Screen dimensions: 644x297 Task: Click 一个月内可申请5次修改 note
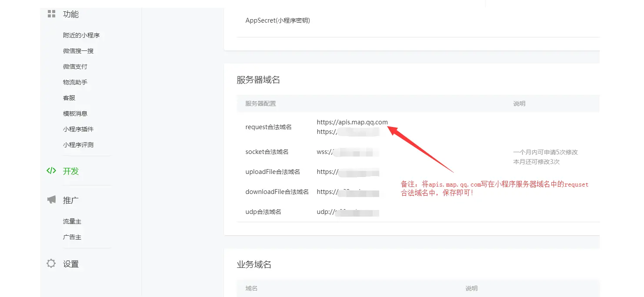[x=545, y=152]
